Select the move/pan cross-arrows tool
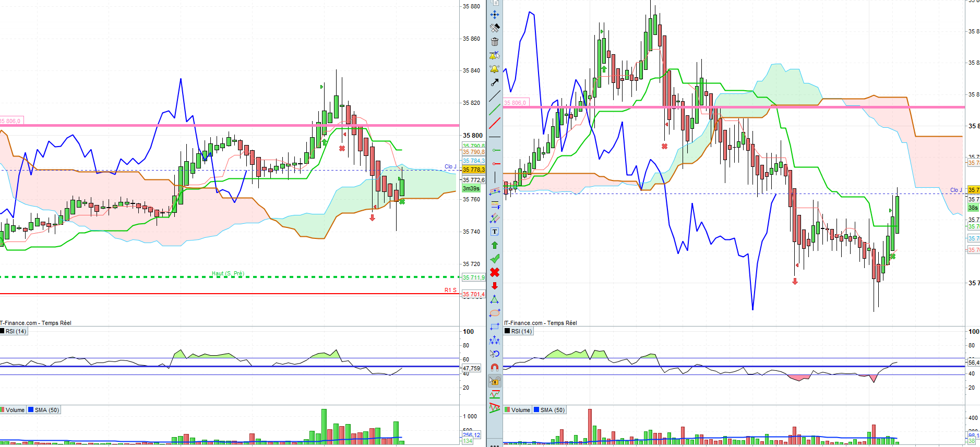The height and width of the screenshot is (447, 980). point(494,15)
